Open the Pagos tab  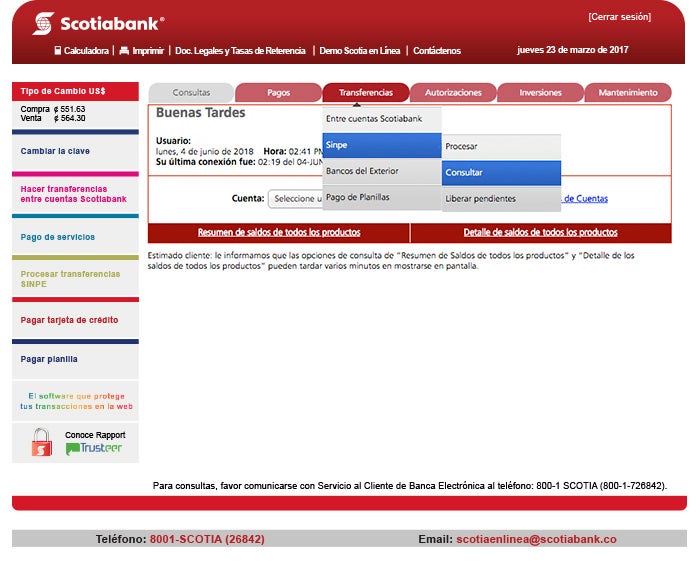pos(278,93)
